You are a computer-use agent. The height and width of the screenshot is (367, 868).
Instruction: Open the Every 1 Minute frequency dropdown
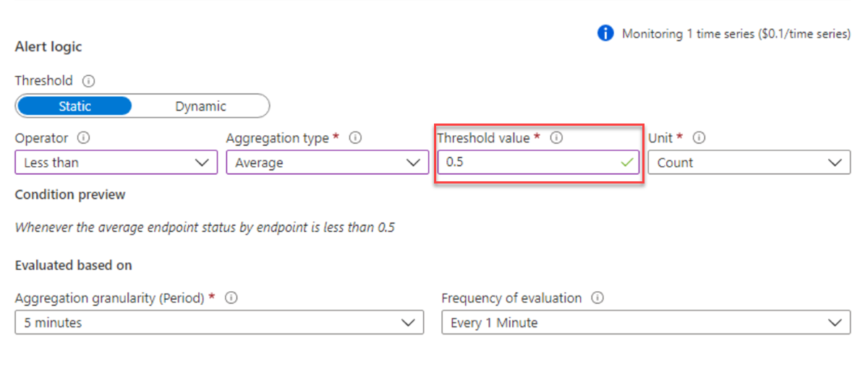[x=645, y=323]
